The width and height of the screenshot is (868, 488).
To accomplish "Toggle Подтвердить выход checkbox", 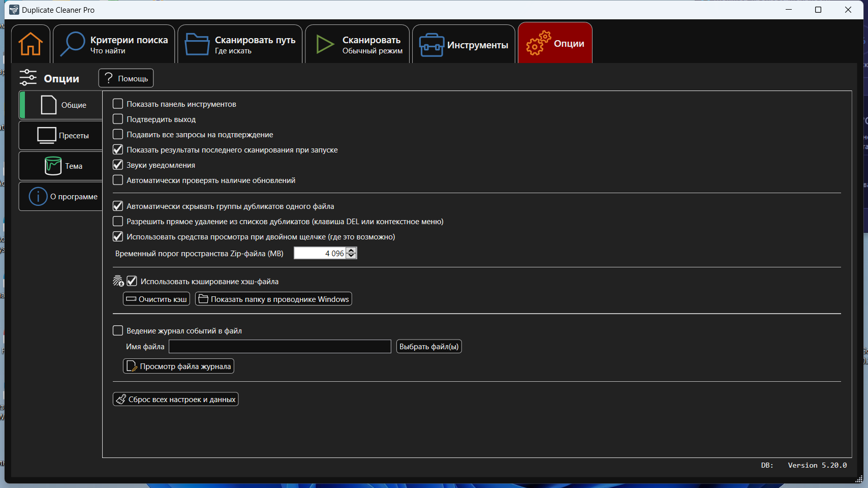I will coord(118,119).
